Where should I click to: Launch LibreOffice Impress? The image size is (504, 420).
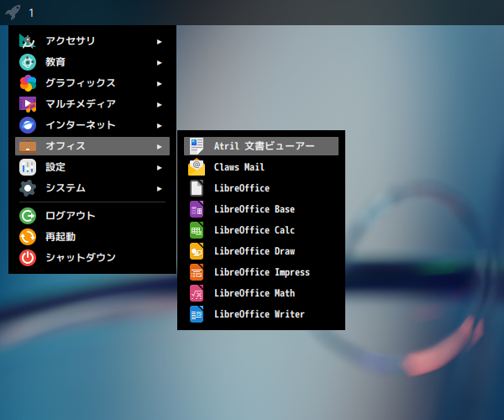click(261, 272)
